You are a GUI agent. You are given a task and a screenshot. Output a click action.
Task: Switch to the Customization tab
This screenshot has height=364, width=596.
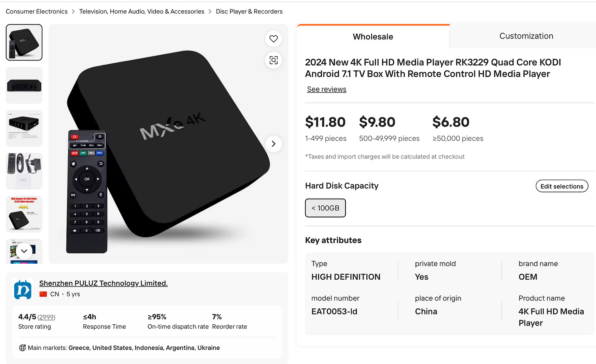tap(526, 36)
